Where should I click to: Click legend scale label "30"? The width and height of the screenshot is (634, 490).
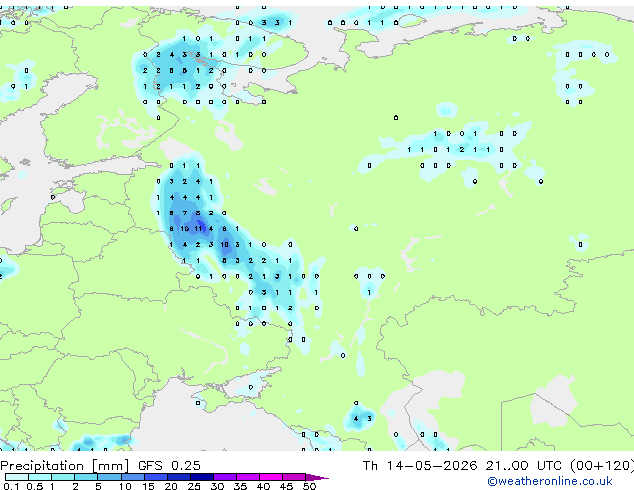tap(217, 486)
